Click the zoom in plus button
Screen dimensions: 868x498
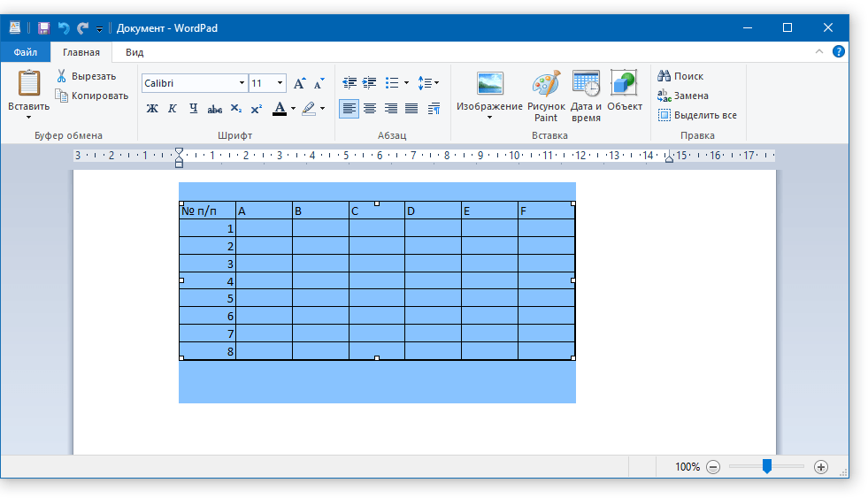click(820, 467)
